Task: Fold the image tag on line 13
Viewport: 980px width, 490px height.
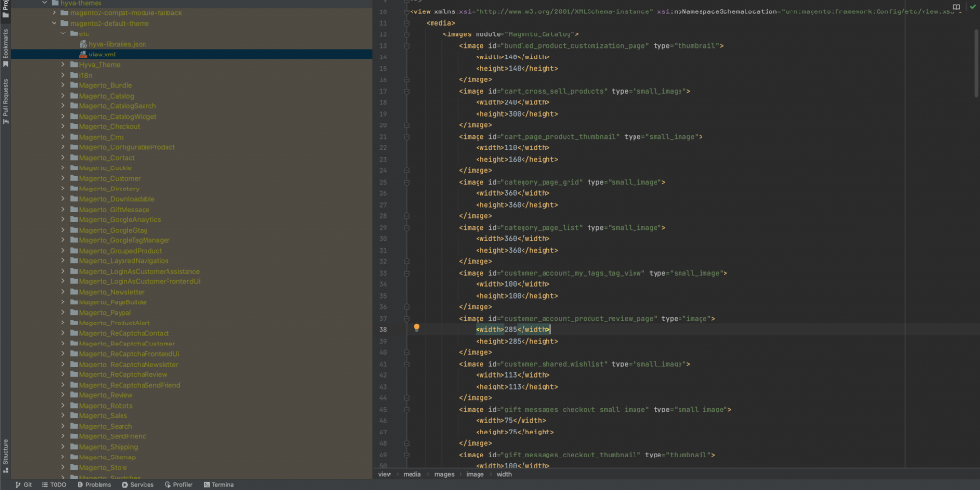Action: (406, 46)
